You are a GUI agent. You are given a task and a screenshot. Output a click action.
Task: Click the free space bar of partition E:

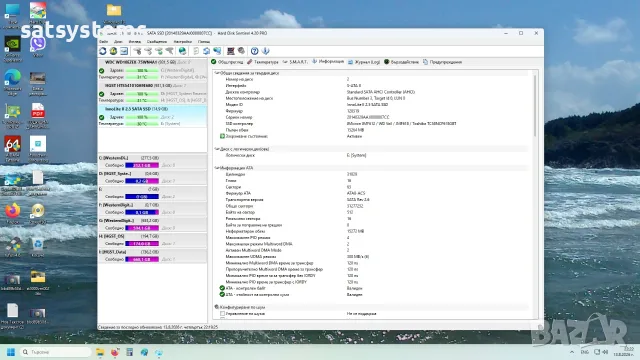142,197
